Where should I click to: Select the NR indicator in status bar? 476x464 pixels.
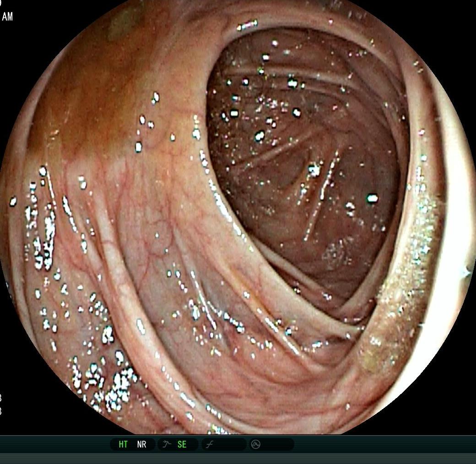point(141,444)
